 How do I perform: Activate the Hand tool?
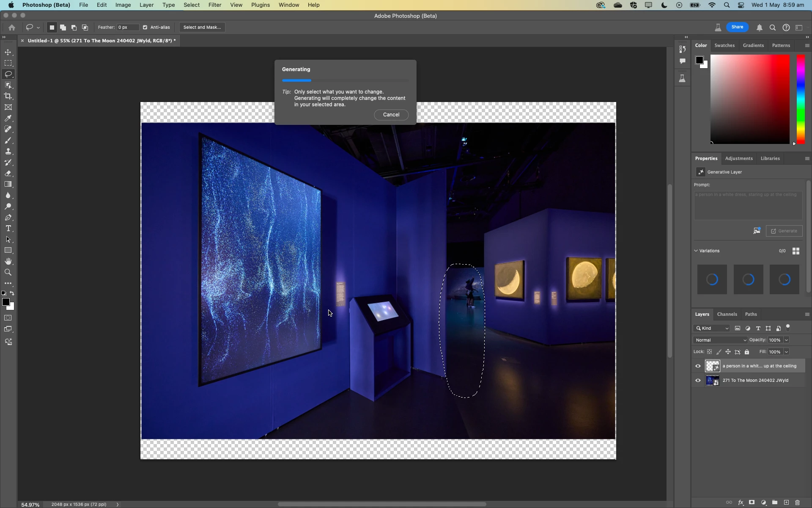tap(8, 261)
